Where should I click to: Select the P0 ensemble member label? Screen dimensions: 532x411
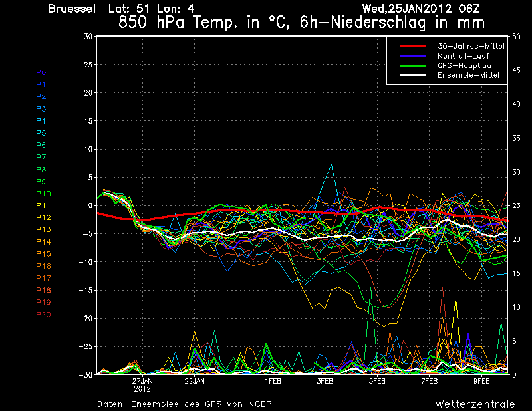point(41,72)
